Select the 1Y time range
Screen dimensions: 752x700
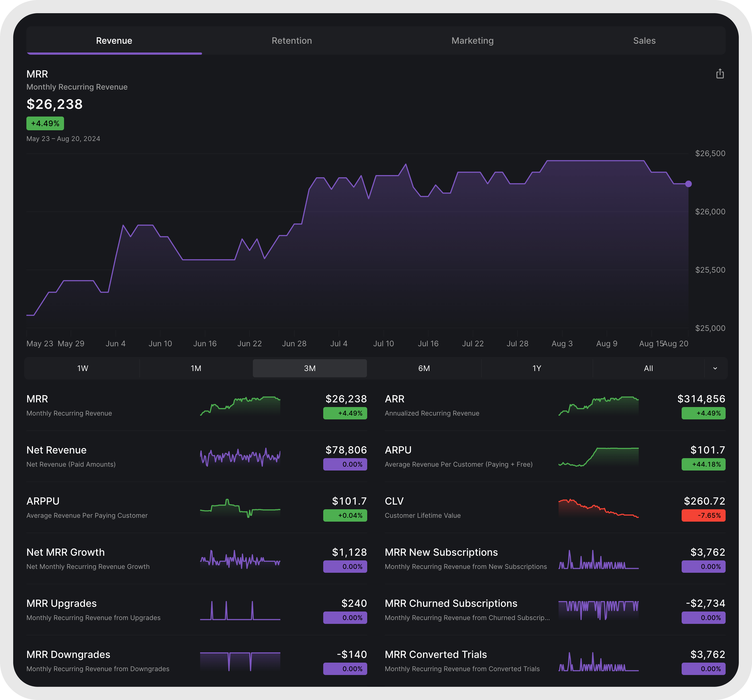coord(537,368)
